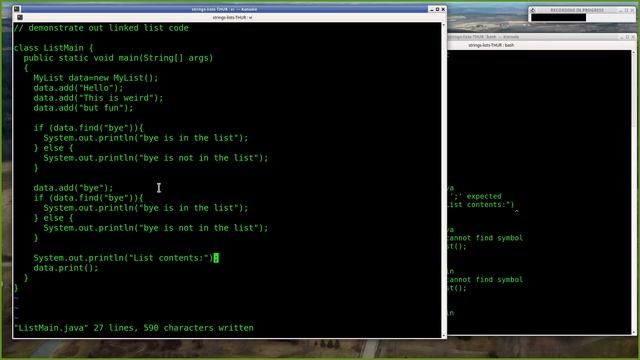The image size is (640, 360).
Task: Click the second "} else {" line
Action: pos(53,218)
